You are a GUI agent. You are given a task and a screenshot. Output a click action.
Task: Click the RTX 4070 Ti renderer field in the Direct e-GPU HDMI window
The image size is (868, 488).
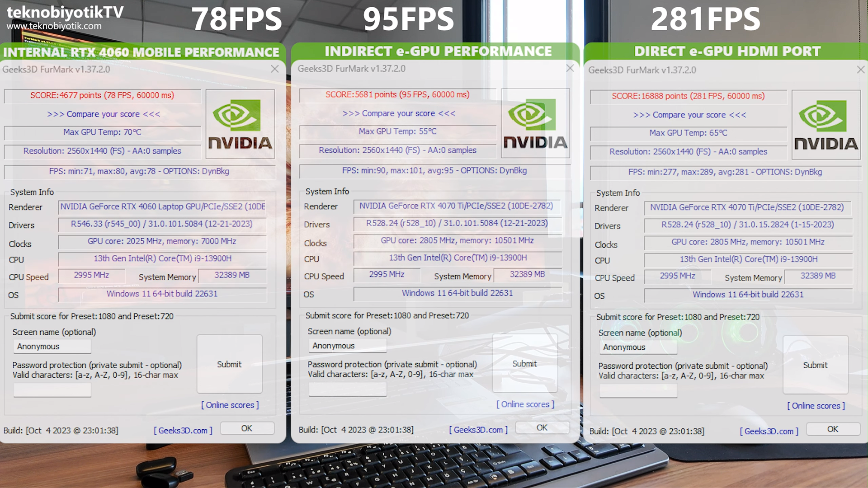point(747,207)
